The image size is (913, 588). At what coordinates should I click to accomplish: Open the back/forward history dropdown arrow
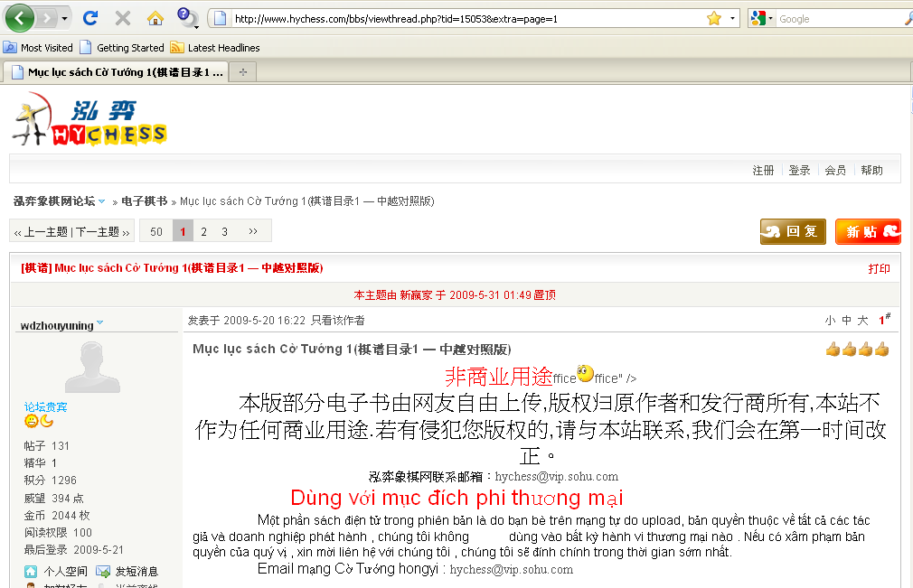tap(64, 19)
